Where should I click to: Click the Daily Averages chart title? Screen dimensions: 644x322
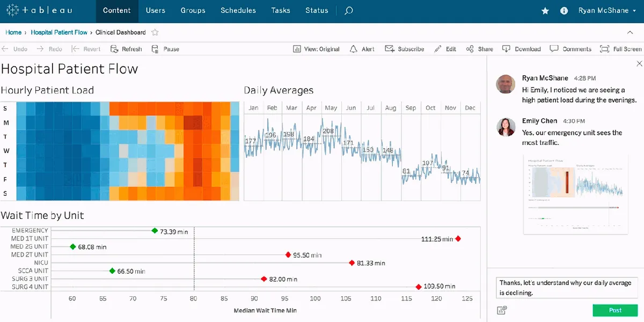279,90
